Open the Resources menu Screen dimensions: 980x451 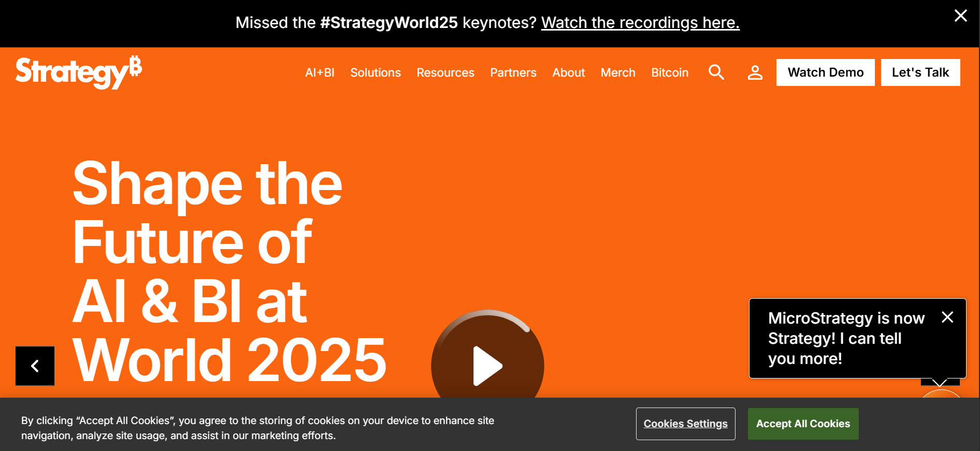(x=445, y=72)
